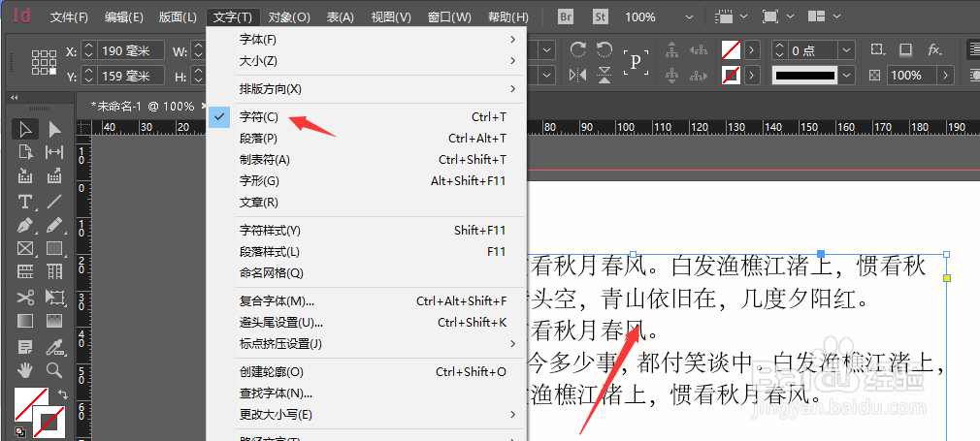Flip the object vertically
Viewport: 980px width, 441px height.
click(604, 75)
